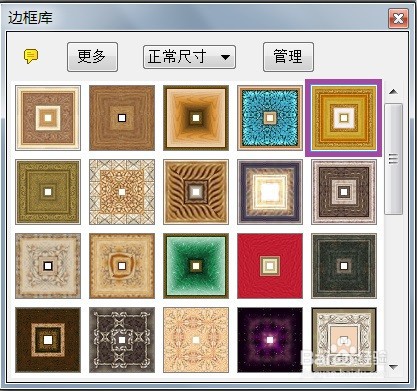Screen dimensions: 417x391
Task: Select the white ornate frame with peach center
Action: pos(344,340)
